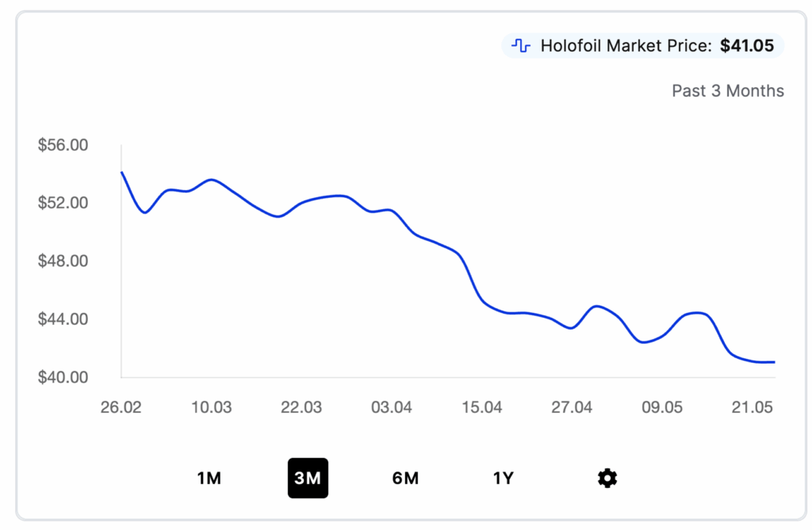
Task: Click the 26.02 date on x-axis
Action: pos(121,407)
